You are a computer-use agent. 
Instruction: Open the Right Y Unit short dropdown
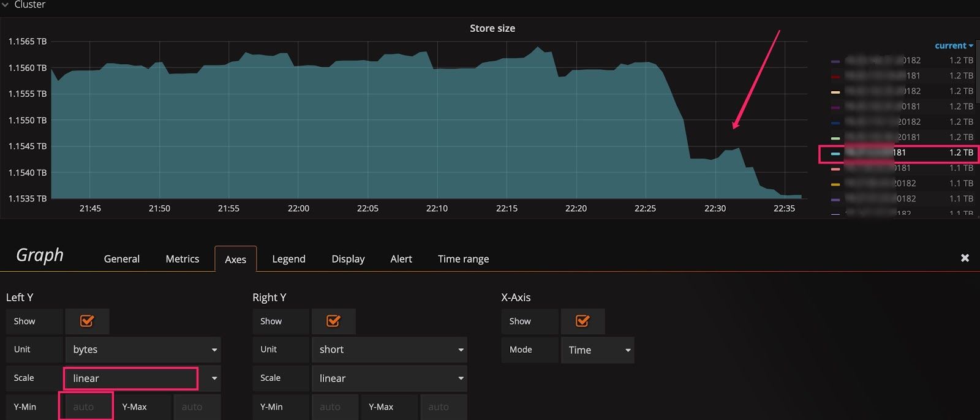click(389, 350)
